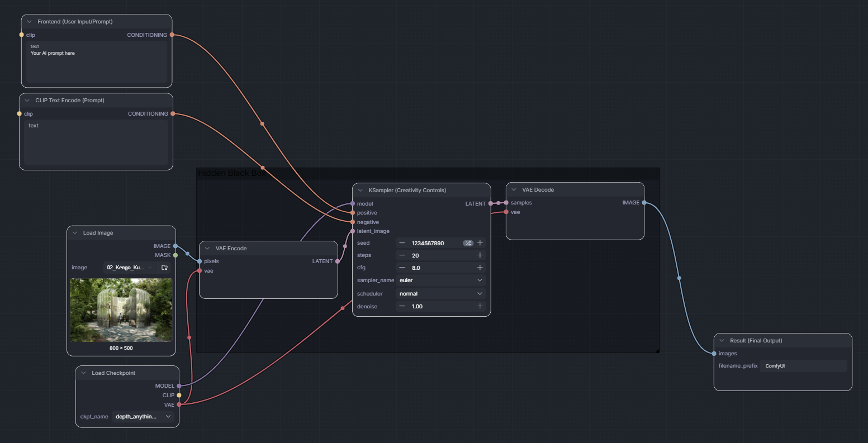Open the scheduler dropdown showing normal

tap(440, 293)
